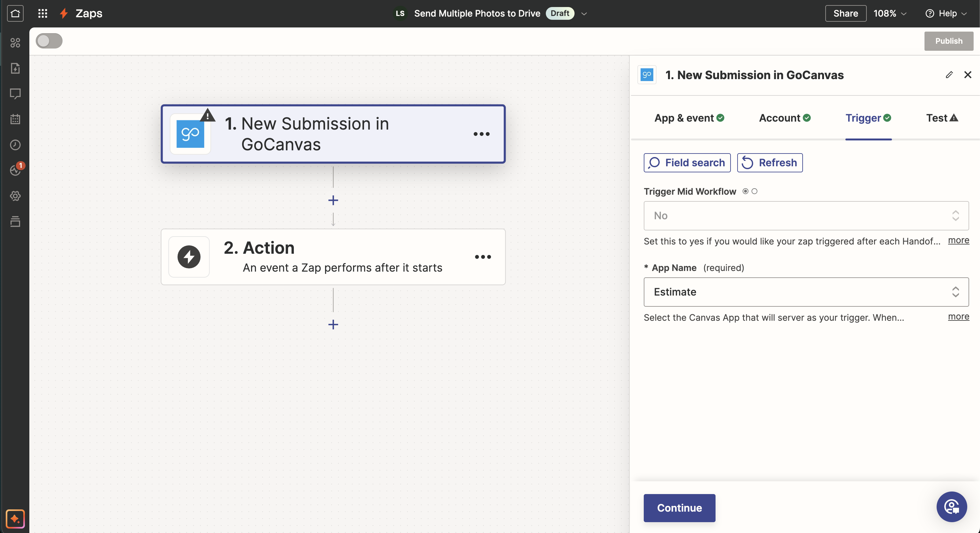This screenshot has width=980, height=533.
Task: Go to the Zapier home icon
Action: pos(15,13)
